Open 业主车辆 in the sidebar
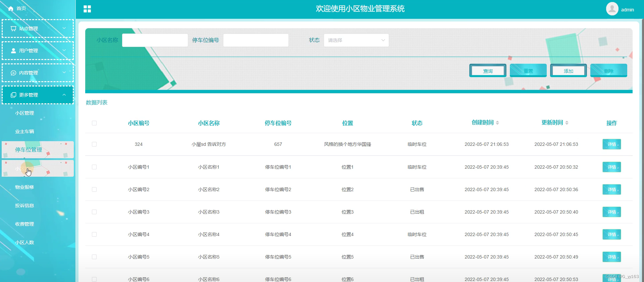644x282 pixels. [24, 131]
